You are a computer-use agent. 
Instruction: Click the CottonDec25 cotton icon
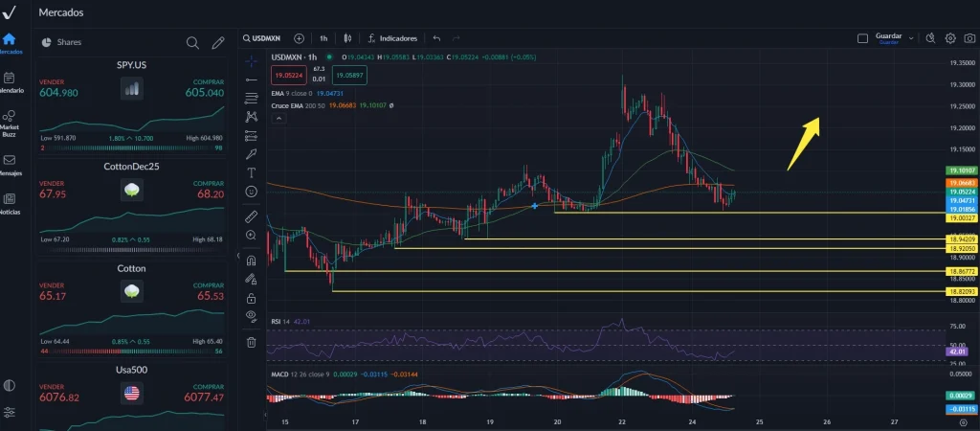[132, 190]
